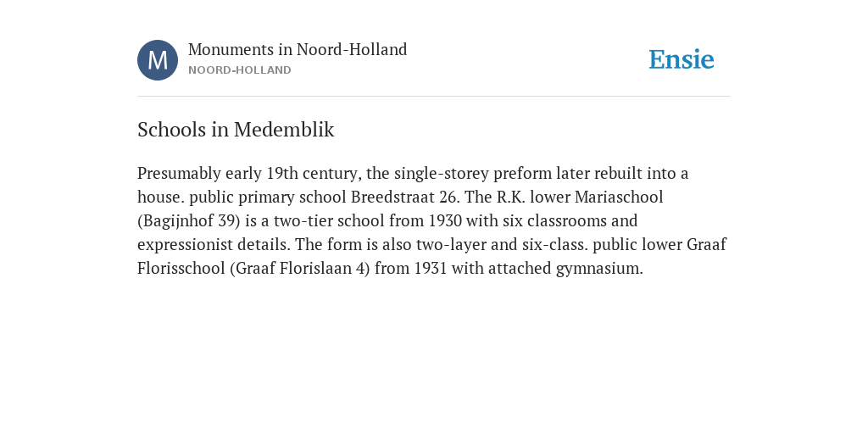Click the word Mariaschool

click(x=619, y=197)
